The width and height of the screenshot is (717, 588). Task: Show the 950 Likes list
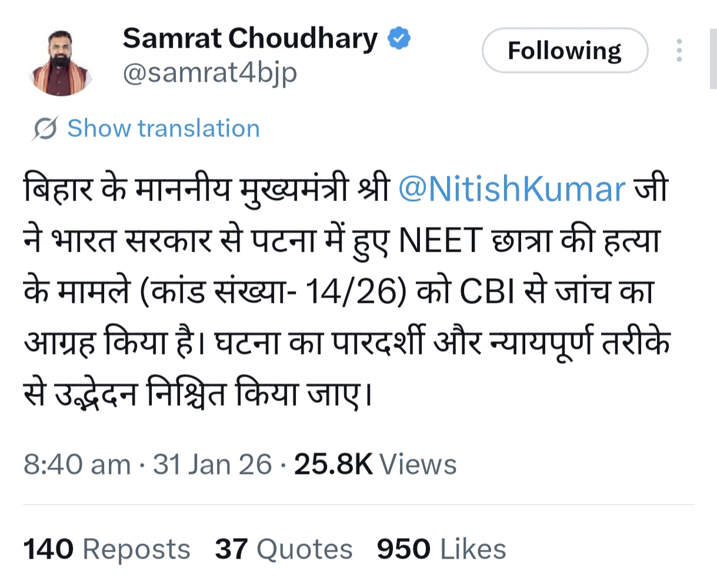click(441, 549)
